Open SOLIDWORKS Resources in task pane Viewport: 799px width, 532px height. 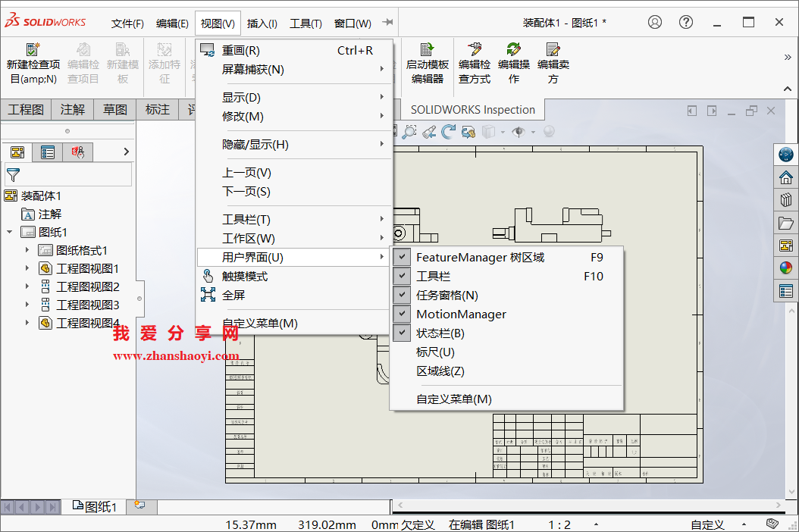[786, 177]
